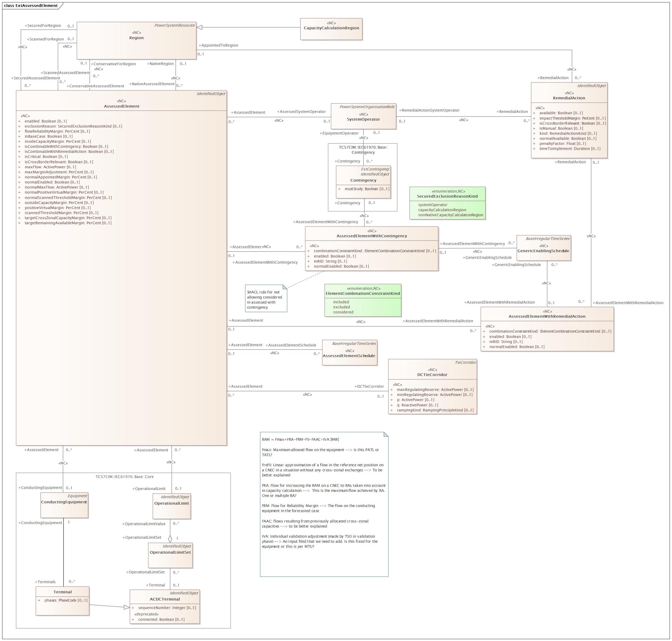Select the 'included' enumeration literal

341,302
